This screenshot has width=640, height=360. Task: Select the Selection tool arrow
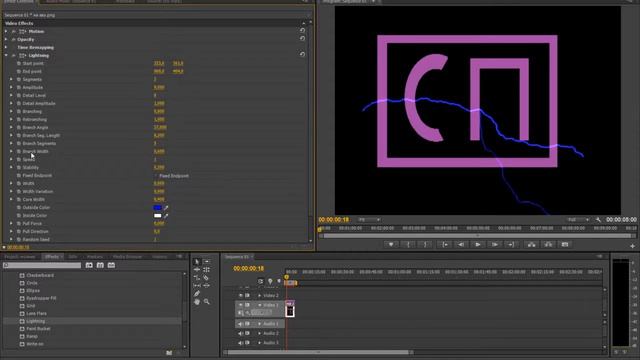[x=197, y=262]
